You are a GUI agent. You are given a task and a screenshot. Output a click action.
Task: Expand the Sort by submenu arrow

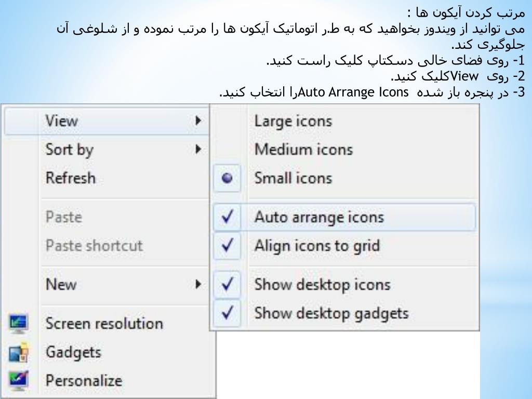(x=198, y=149)
